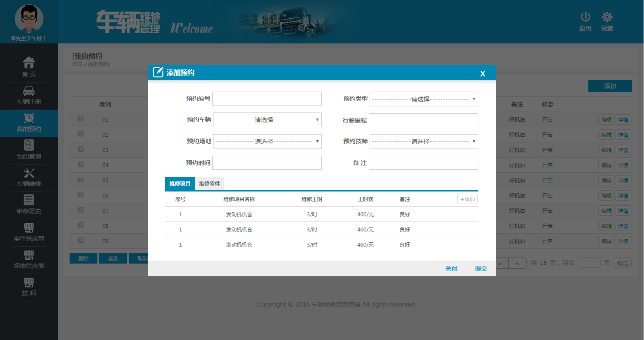
Task: Expand the 预约技师 dropdown
Action: pos(424,142)
